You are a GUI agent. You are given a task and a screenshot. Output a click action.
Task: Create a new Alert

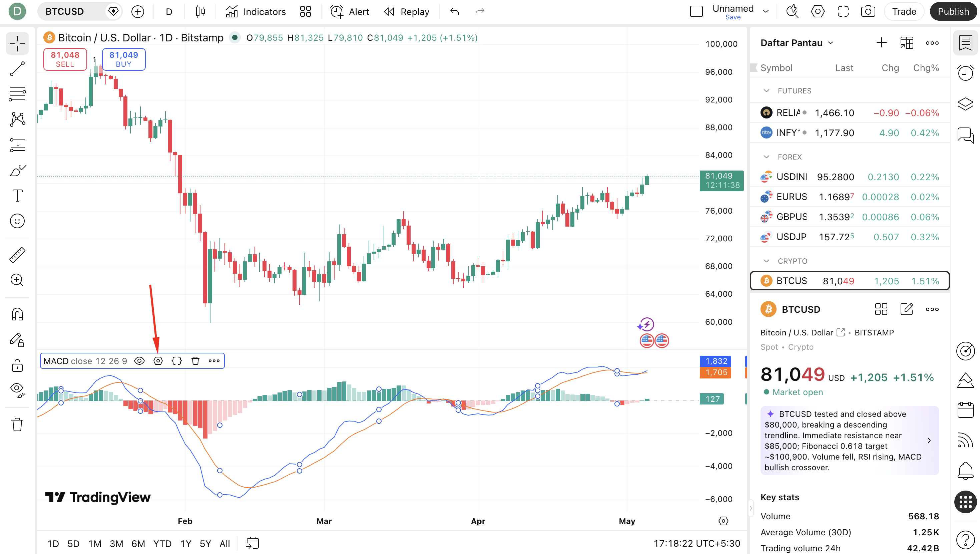pos(350,11)
